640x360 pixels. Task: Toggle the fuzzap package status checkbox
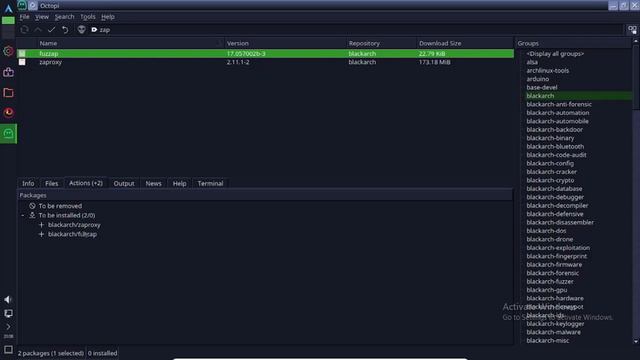tap(22, 53)
